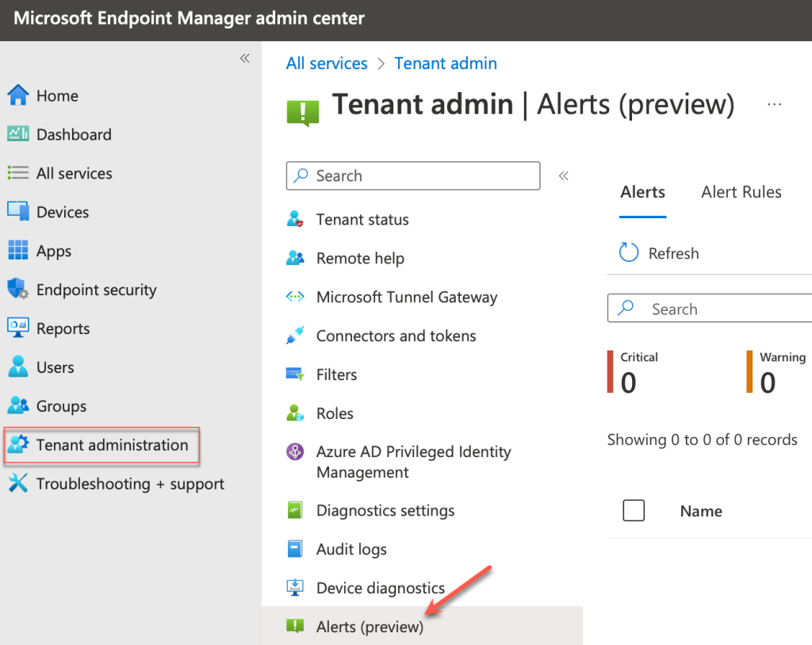Click the Devices monitor icon
812x645 pixels.
pos(18,211)
